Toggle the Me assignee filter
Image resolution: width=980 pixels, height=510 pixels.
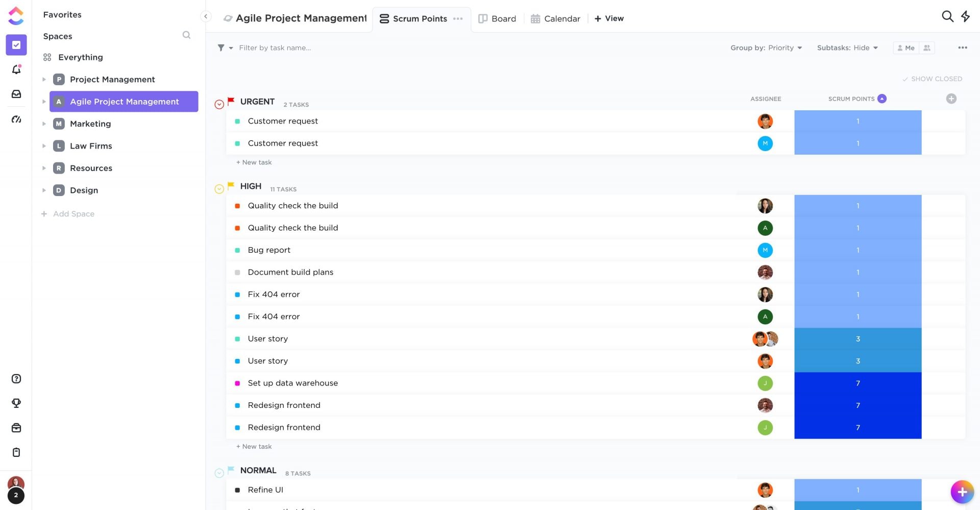(906, 48)
